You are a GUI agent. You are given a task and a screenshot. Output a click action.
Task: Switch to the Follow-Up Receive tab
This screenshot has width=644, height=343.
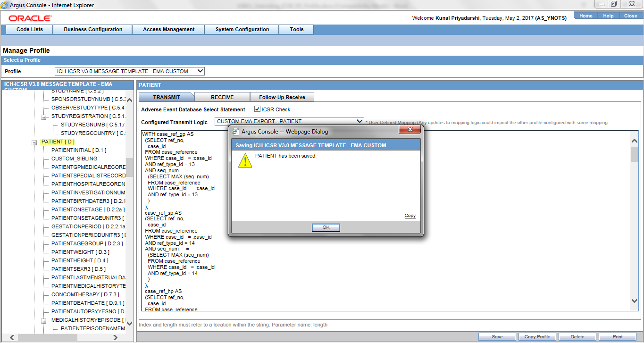coord(282,97)
